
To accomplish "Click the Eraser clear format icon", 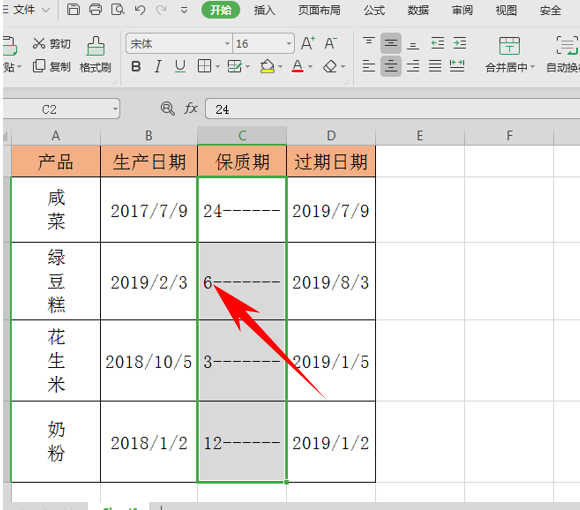I will tap(330, 67).
